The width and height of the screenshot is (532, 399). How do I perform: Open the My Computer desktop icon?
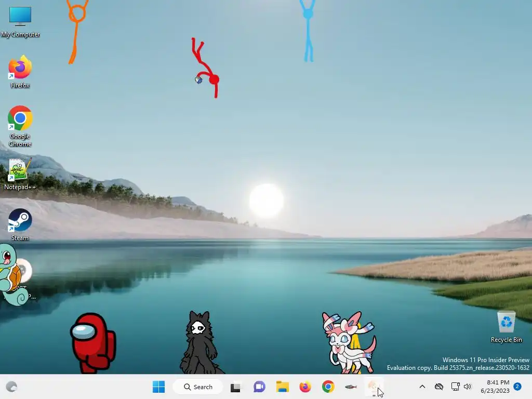point(20,21)
